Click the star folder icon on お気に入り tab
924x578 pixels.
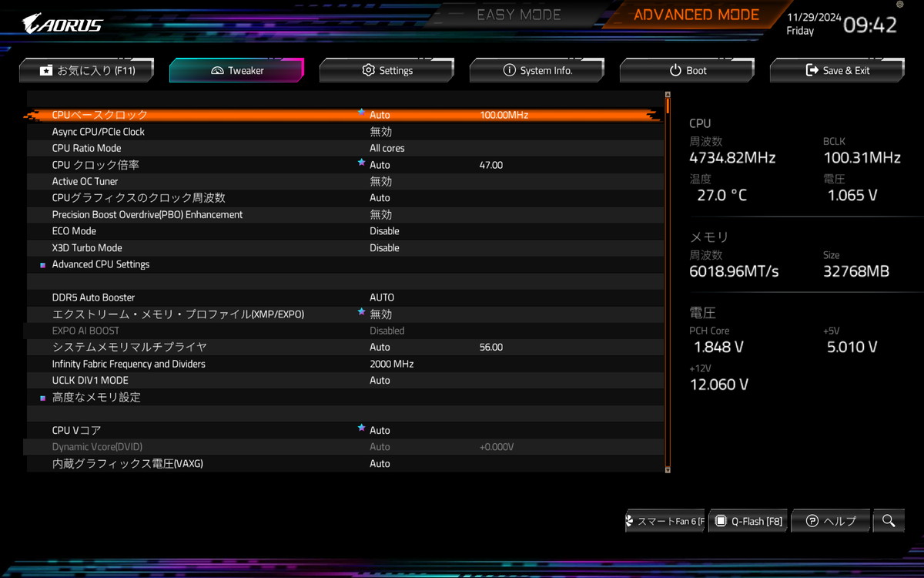46,70
